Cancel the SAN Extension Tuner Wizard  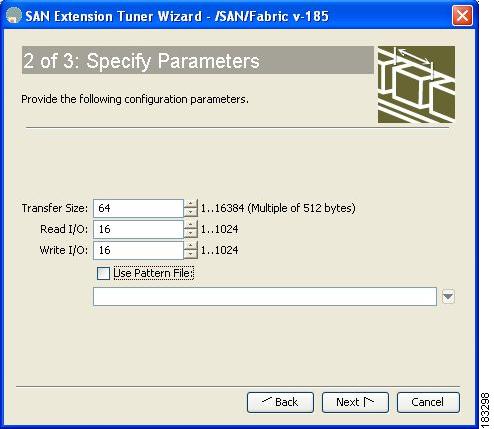(428, 402)
